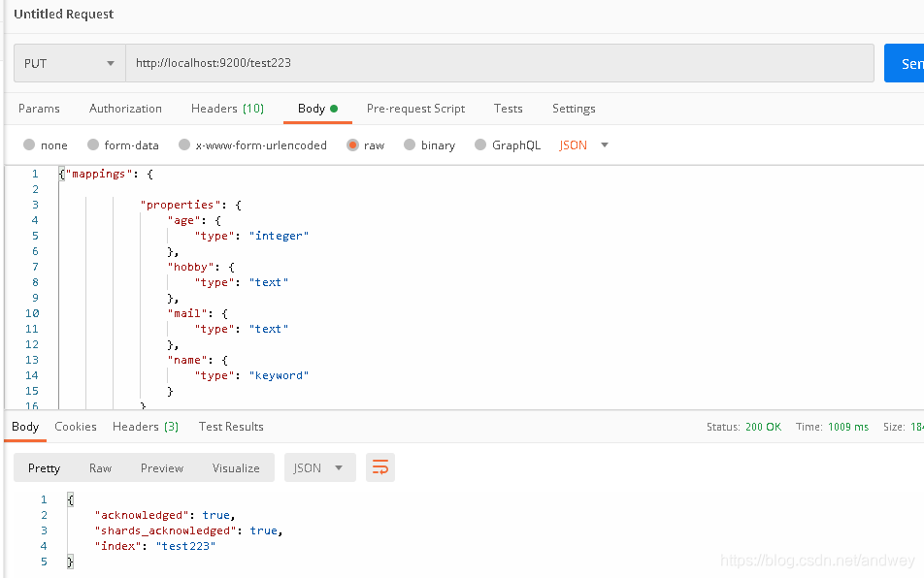Viewport: 924px width, 578px height.
Task: Switch to the Headers (10) request tab
Action: (x=227, y=108)
